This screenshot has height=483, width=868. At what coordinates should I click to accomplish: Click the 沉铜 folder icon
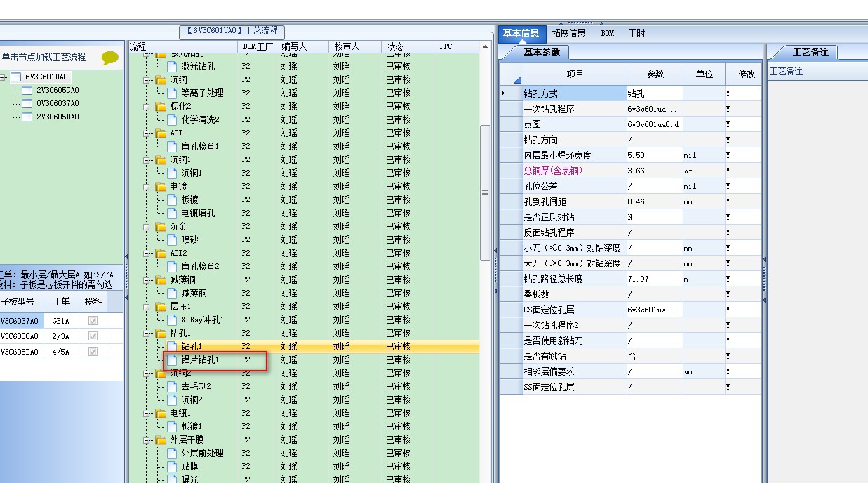tap(161, 79)
